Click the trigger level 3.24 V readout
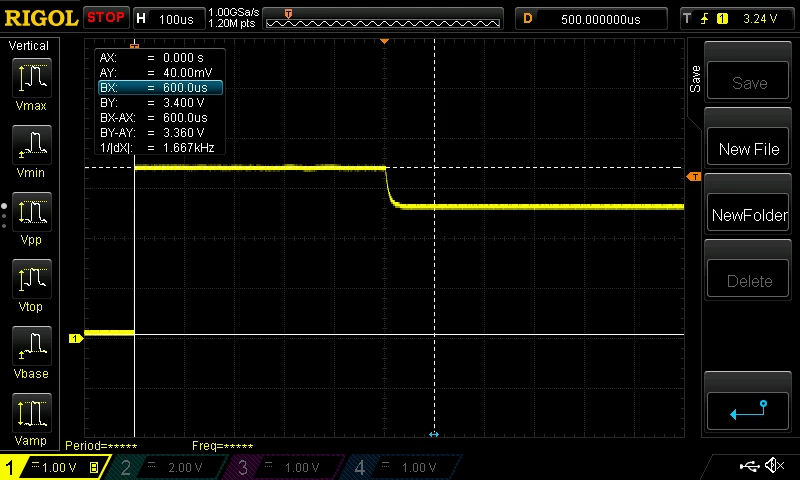The image size is (800, 480). coord(760,19)
